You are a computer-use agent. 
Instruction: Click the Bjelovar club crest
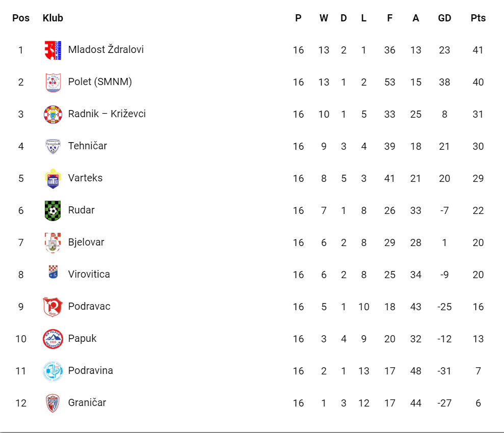click(52, 243)
